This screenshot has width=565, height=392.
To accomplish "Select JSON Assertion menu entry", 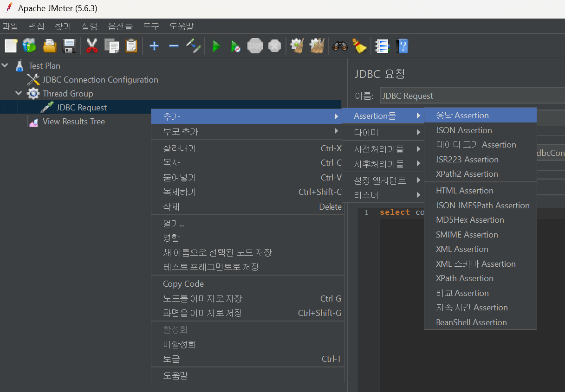I will point(481,130).
